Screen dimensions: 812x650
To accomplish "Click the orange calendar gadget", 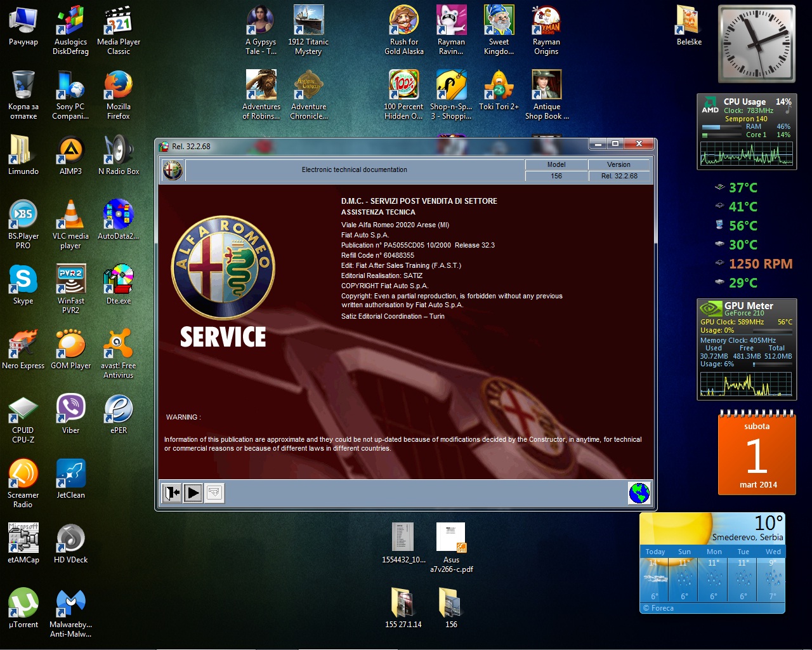I will pyautogui.click(x=757, y=453).
